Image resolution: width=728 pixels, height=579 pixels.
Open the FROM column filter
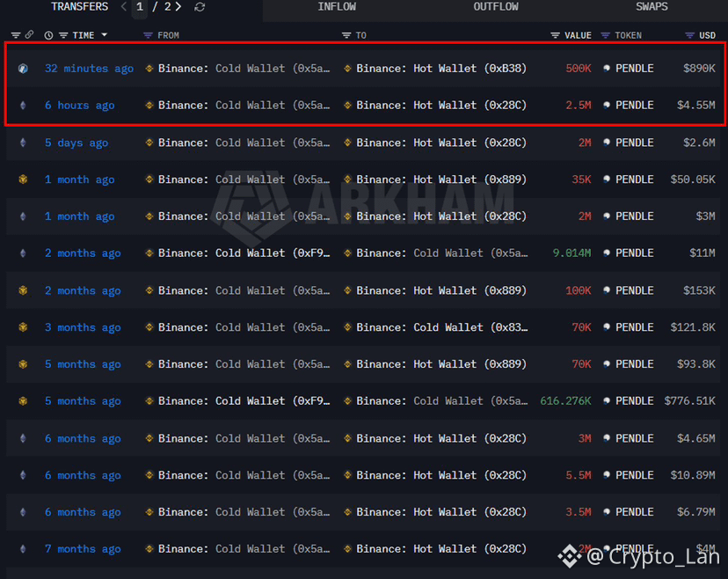pyautogui.click(x=148, y=35)
